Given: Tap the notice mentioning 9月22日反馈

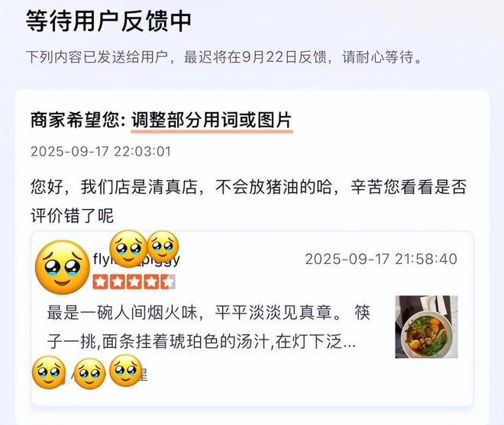Looking at the screenshot, I should [224, 57].
